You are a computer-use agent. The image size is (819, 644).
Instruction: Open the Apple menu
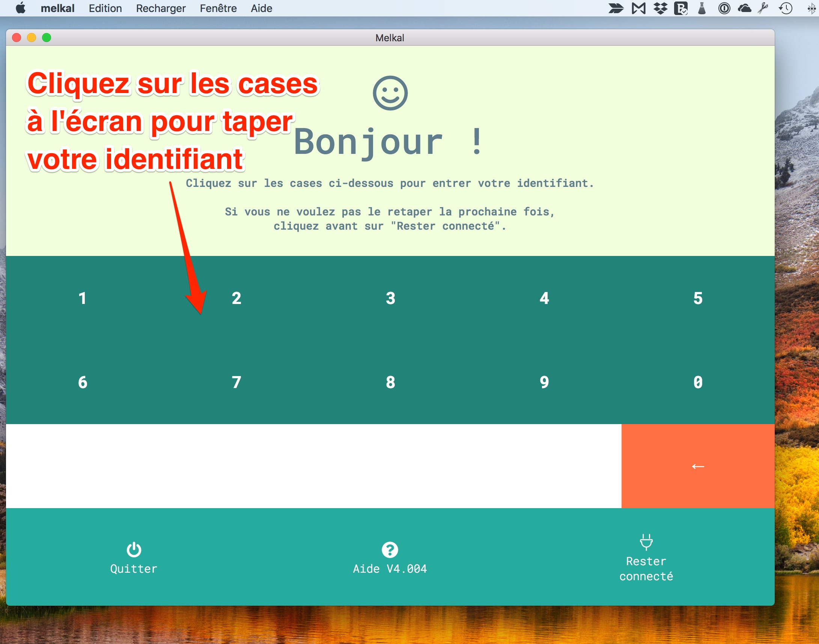21,8
